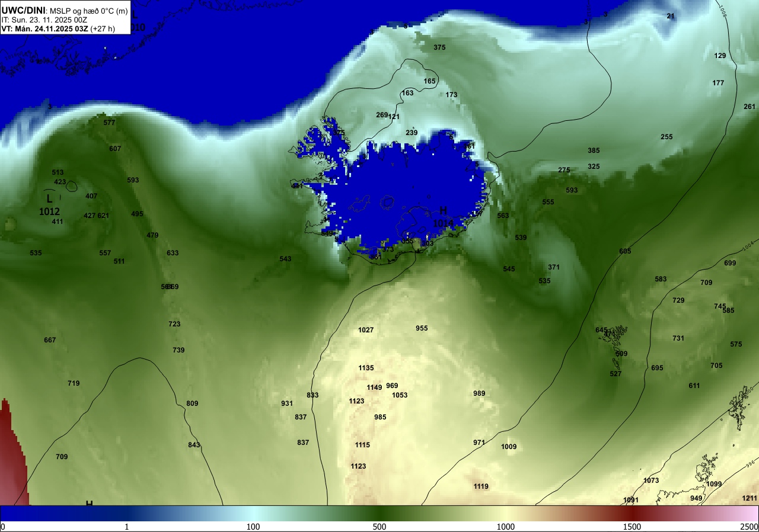The height and width of the screenshot is (532, 759).
Task: Click the 543 height value
Action: tap(285, 259)
